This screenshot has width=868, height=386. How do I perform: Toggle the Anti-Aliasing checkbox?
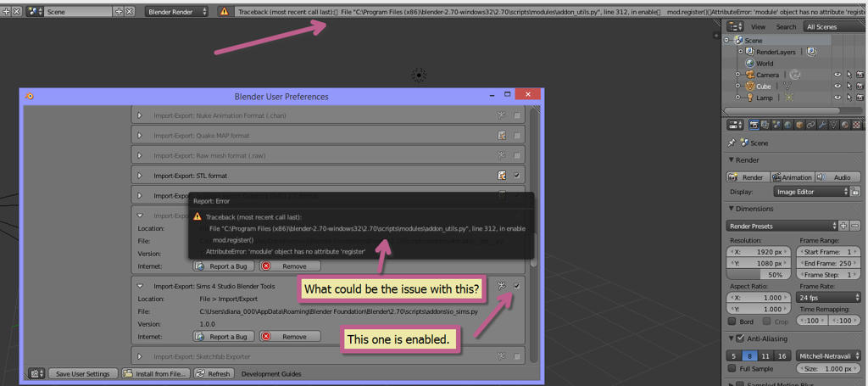click(x=739, y=339)
